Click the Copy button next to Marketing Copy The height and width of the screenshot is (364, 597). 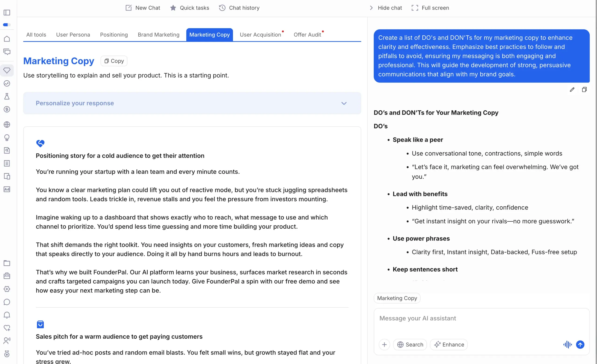(x=114, y=61)
